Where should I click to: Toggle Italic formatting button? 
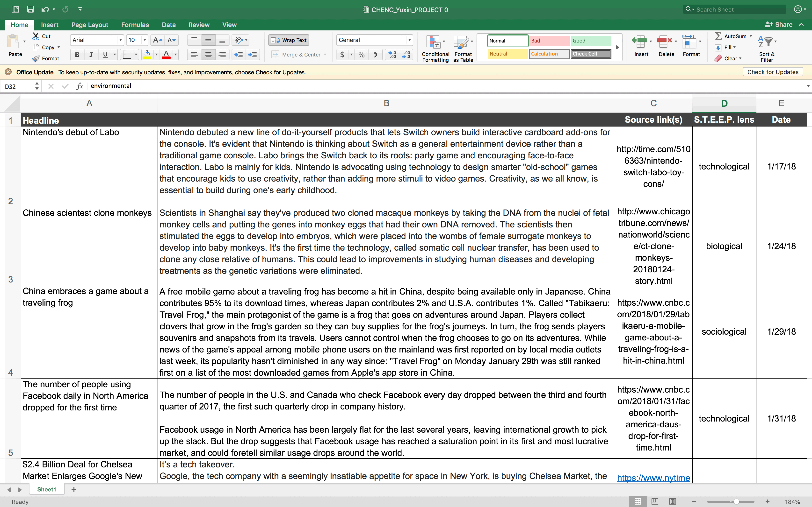coord(91,55)
